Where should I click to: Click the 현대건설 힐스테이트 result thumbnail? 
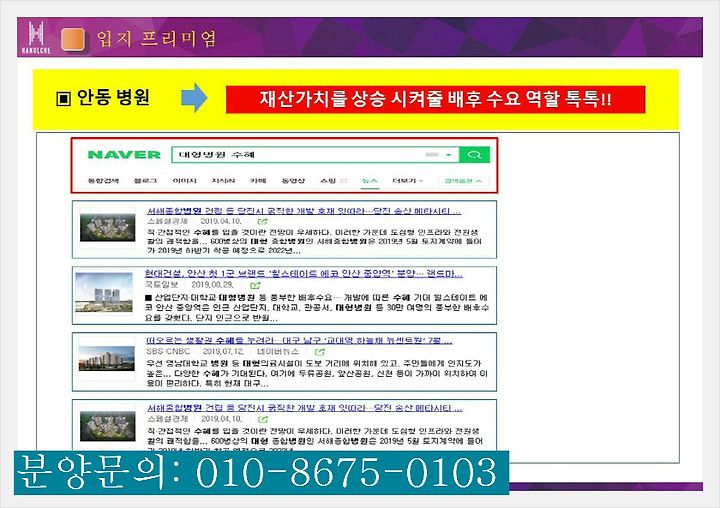tap(104, 292)
